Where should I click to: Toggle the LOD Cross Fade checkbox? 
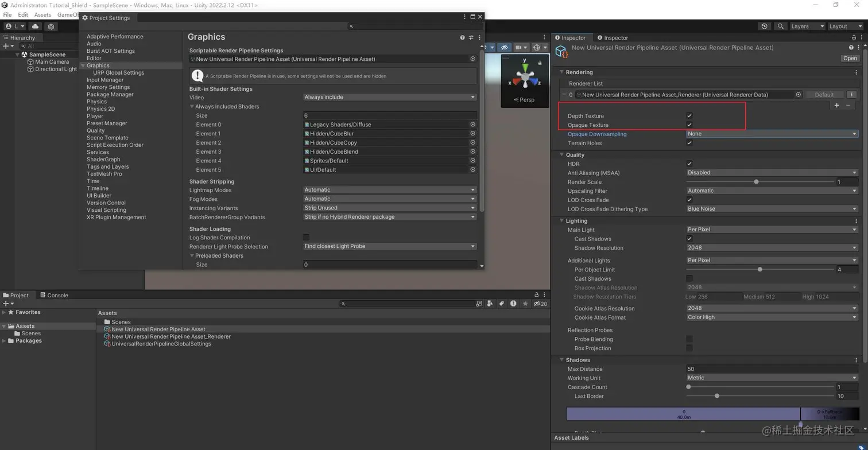(x=689, y=200)
